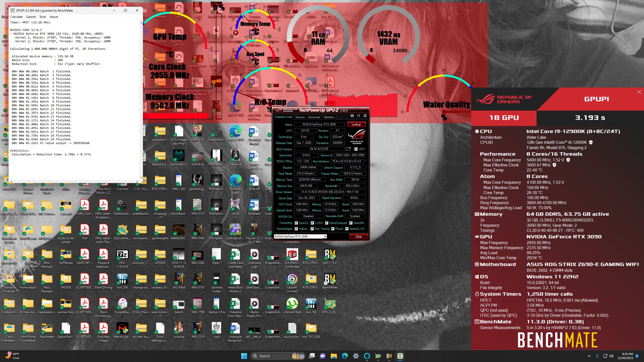Open the GPU-Z icon in the taskbar

click(x=378, y=356)
